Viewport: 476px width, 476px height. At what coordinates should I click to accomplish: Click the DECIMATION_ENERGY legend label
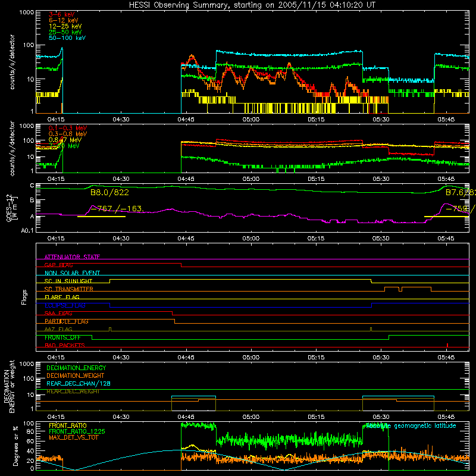[76, 368]
